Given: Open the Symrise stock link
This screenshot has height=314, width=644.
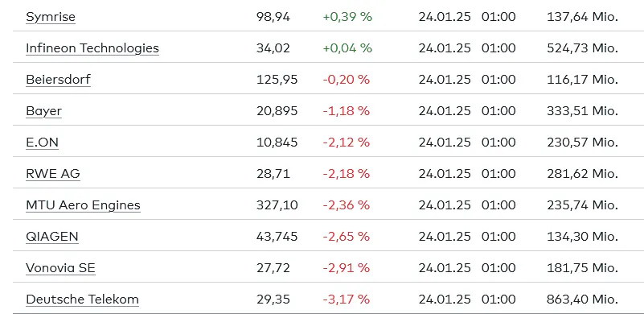Looking at the screenshot, I should 51,17.
